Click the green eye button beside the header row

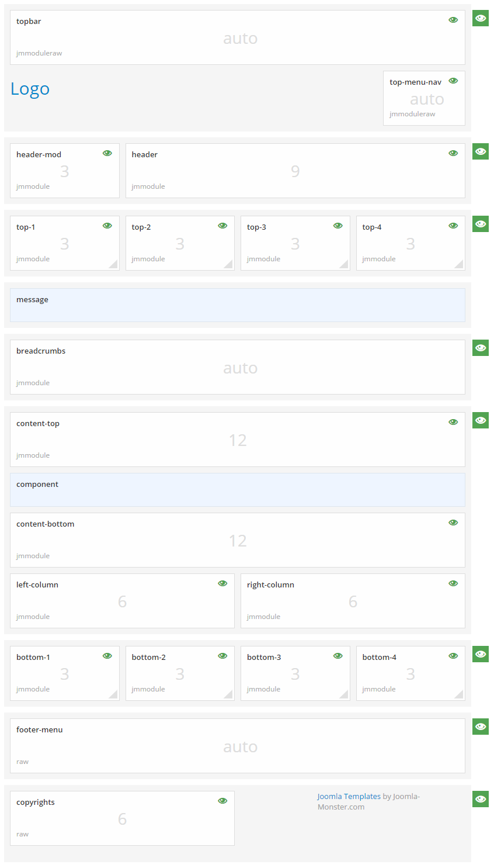pos(480,152)
